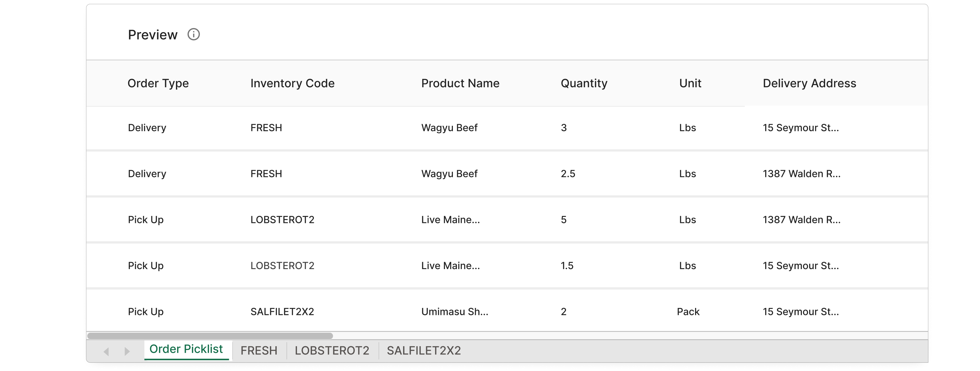
Task: Click the Pack unit cell
Action: click(x=688, y=312)
